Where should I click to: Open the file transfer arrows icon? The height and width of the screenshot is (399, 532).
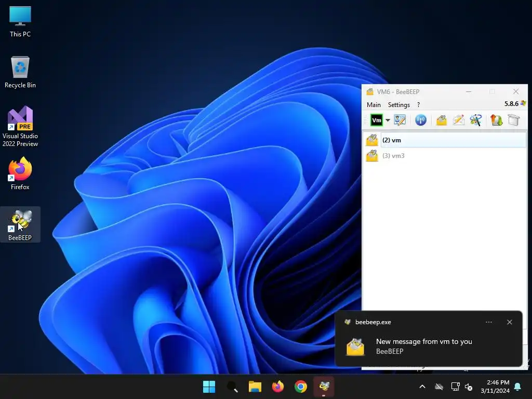point(496,120)
